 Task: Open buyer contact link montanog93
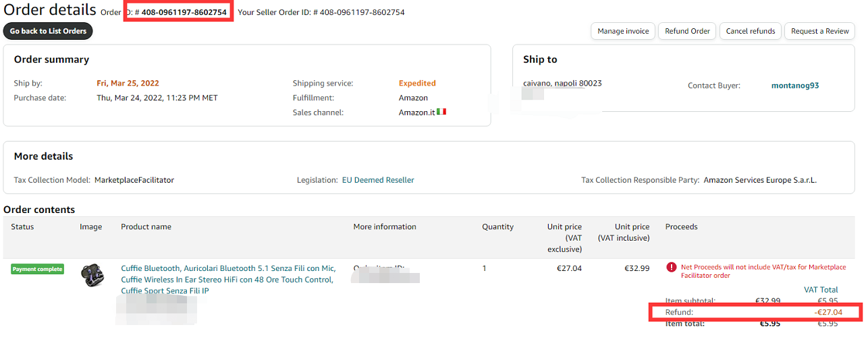tap(794, 86)
